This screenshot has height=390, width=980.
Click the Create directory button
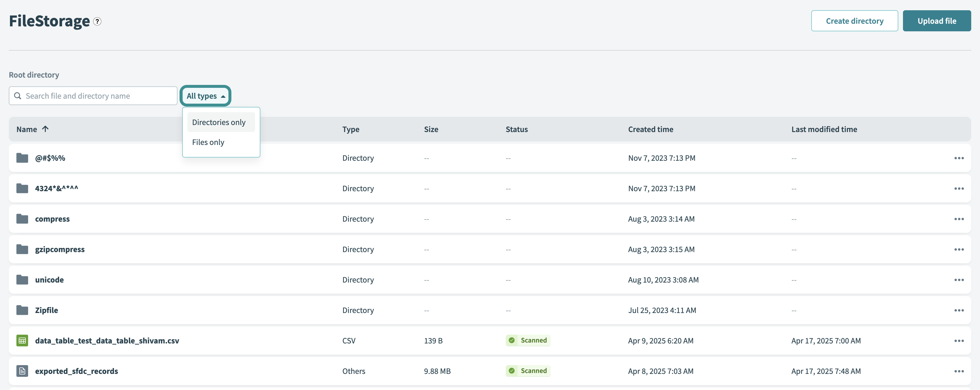click(854, 20)
